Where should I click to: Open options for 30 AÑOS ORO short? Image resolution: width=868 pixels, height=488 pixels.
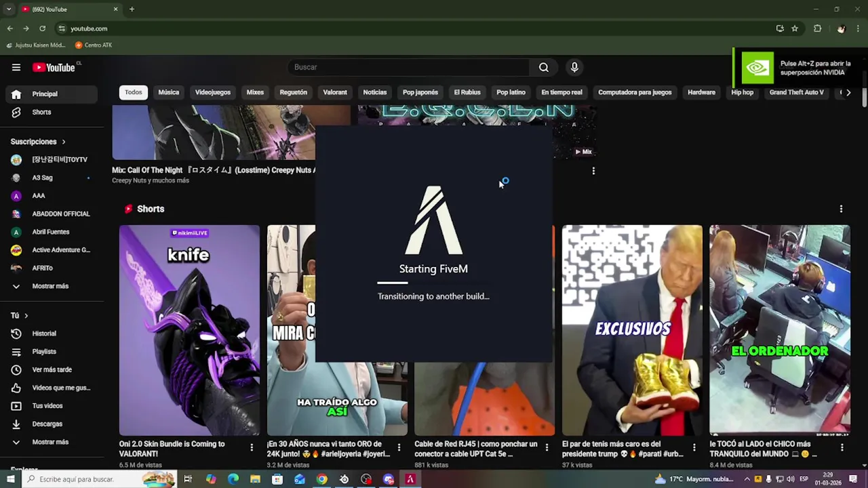399,447
